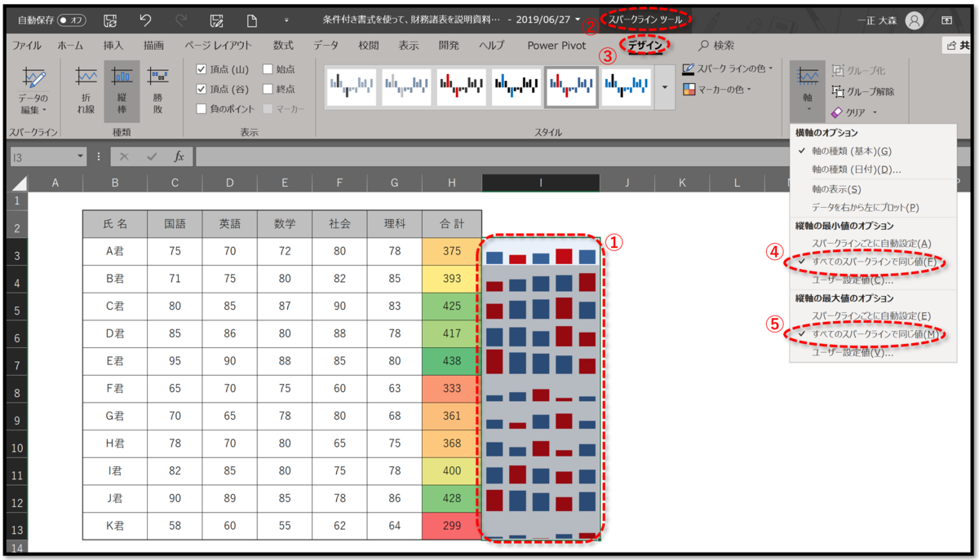Screen dimensions: 979x560
Task: Open スパークラインの色 color dropdown
Action: (729, 69)
